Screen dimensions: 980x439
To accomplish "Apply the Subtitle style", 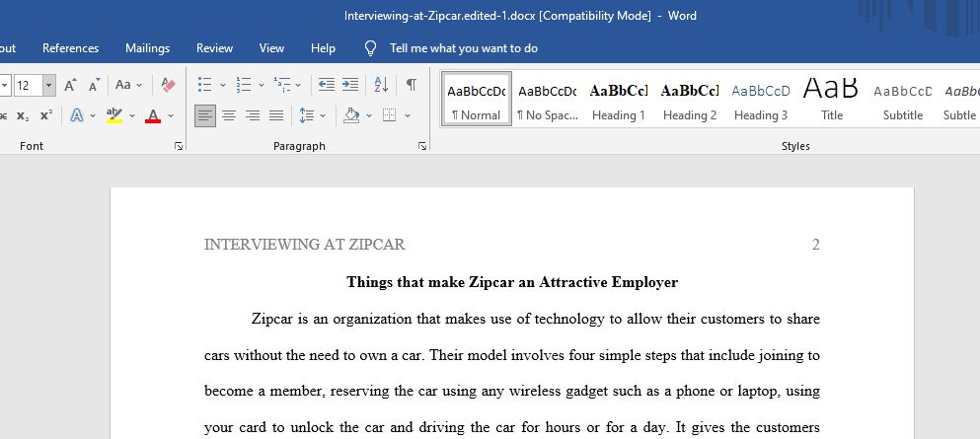I will [x=902, y=99].
